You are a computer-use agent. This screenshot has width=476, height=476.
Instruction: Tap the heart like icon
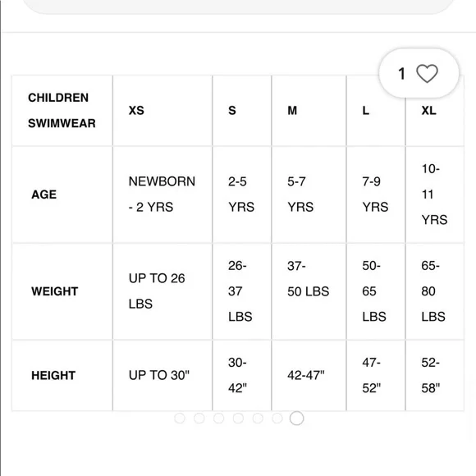pyautogui.click(x=427, y=74)
